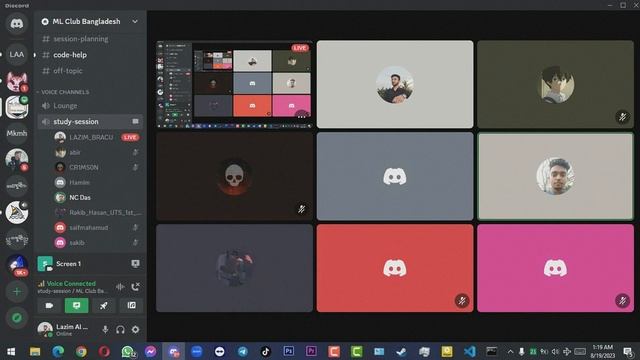Show hidden system tray icons chevron
The width and height of the screenshot is (640, 360).
tap(510, 351)
